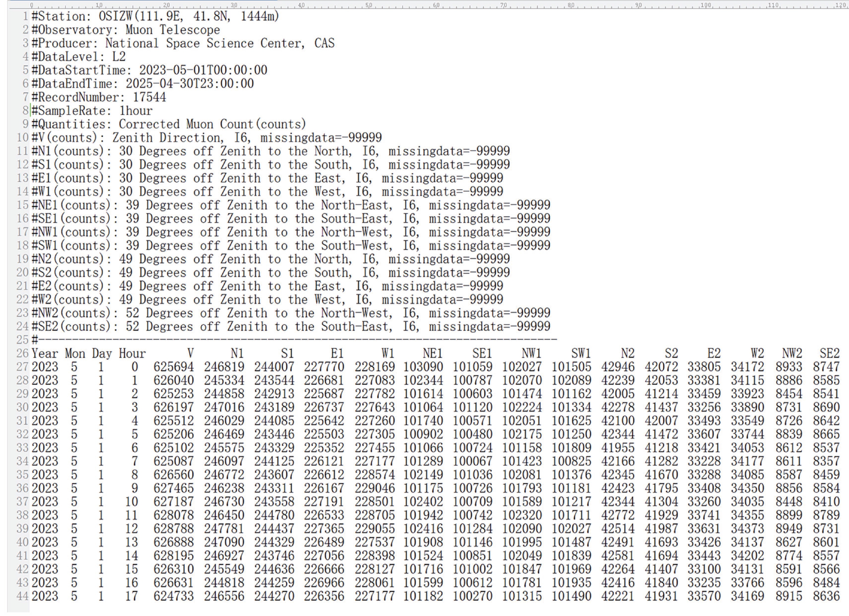Click the SampleRate value 1hour
This screenshot has height=616, width=849.
[x=136, y=111]
